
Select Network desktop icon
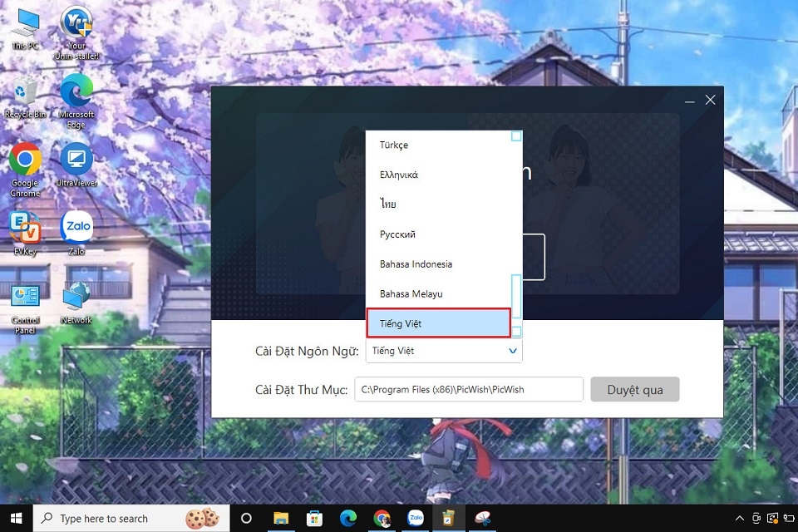(76, 303)
